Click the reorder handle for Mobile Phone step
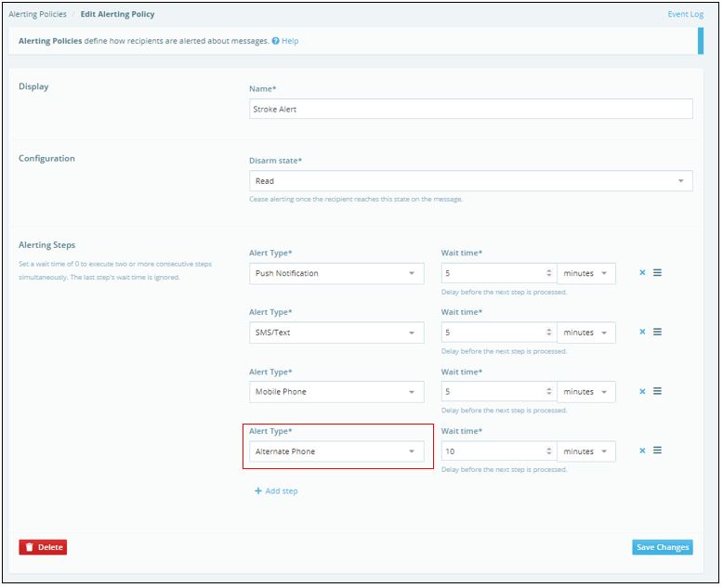 (x=657, y=392)
